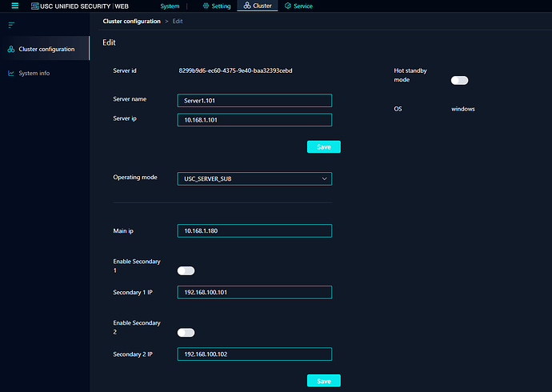Click the Server id value text
Viewport: 552px width, 392px height.
235,70
